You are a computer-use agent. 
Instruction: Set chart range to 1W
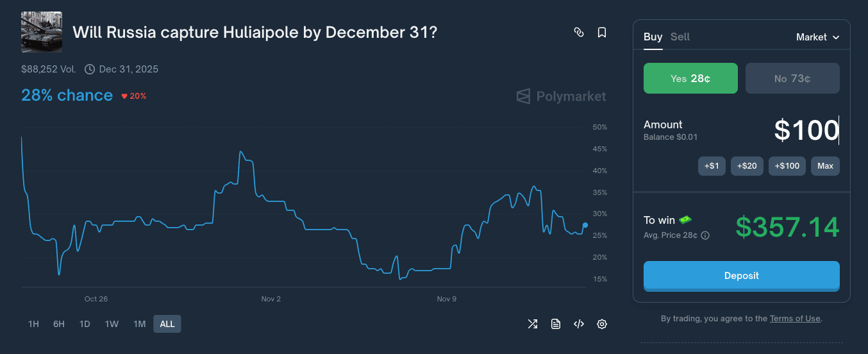[112, 324]
